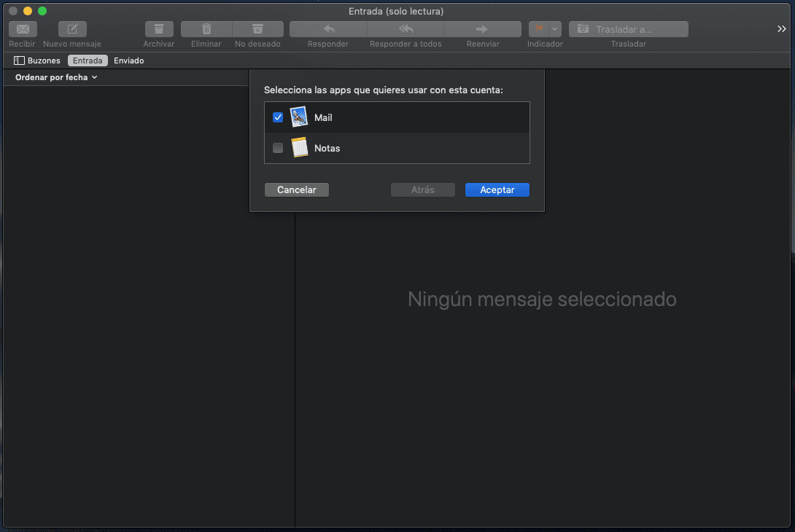795x532 pixels.
Task: Enable the Notas app checkbox
Action: click(278, 148)
